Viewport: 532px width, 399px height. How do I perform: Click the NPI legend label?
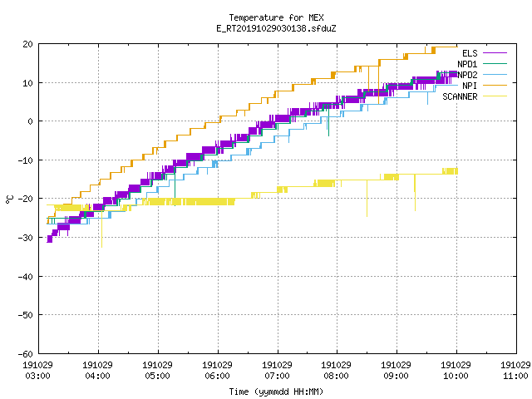470,86
